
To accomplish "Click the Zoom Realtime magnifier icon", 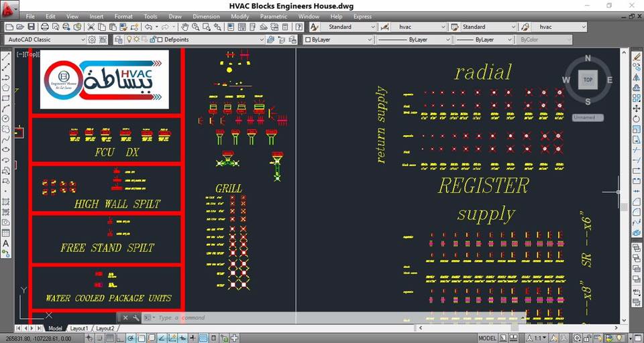I will (x=195, y=27).
